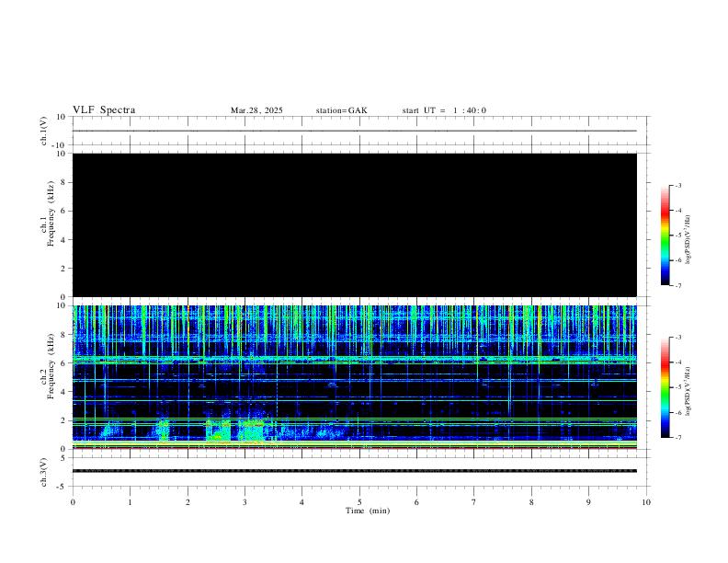Image resolution: width=728 pixels, height=563 pixels.
Task: Click the "-5" label on the lower color bar
Action: pos(678,387)
